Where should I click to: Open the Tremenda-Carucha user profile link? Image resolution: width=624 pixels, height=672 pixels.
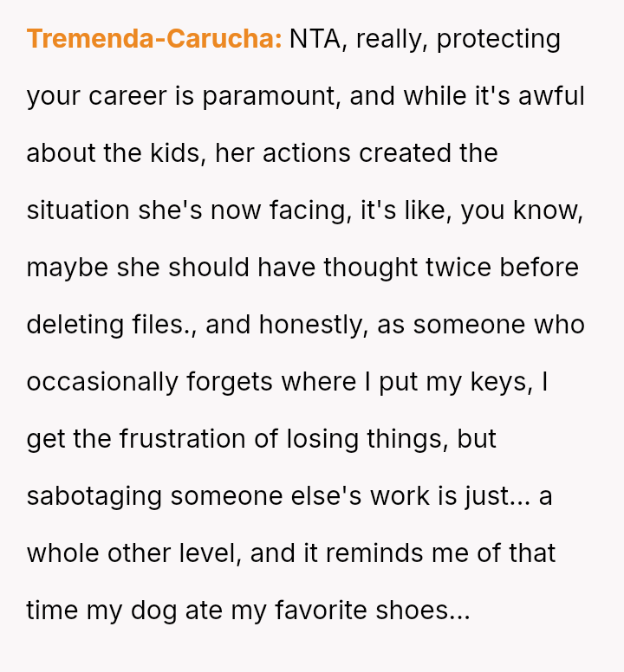pyautogui.click(x=154, y=39)
